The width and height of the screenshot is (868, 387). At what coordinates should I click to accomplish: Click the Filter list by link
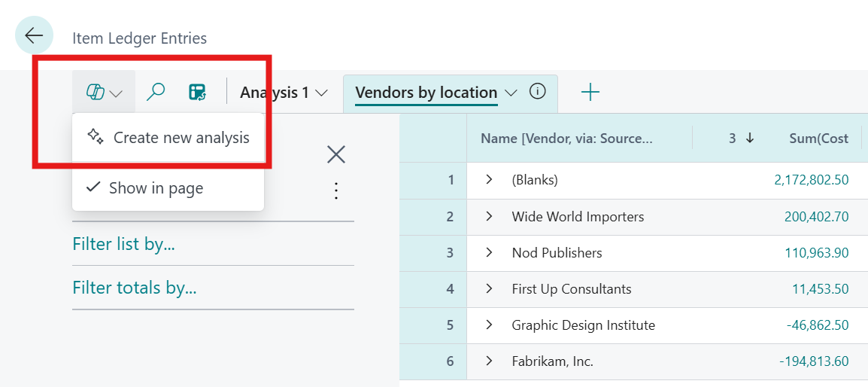[123, 244]
